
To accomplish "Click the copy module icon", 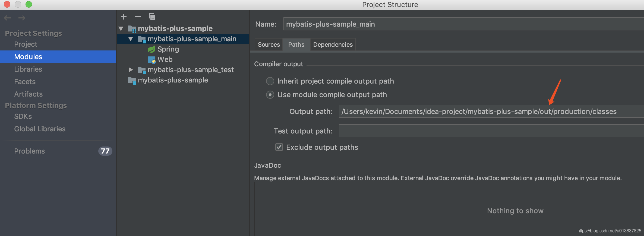I will 152,17.
